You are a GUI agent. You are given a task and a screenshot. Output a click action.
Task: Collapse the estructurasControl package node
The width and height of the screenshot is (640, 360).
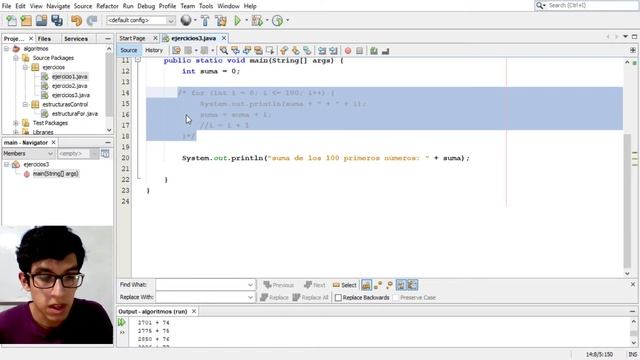[25, 104]
